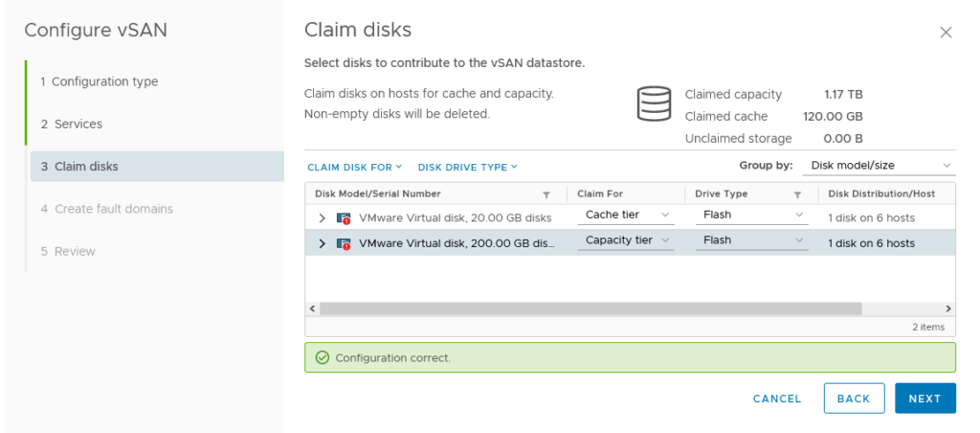
Task: Click the Cancel button
Action: click(777, 399)
